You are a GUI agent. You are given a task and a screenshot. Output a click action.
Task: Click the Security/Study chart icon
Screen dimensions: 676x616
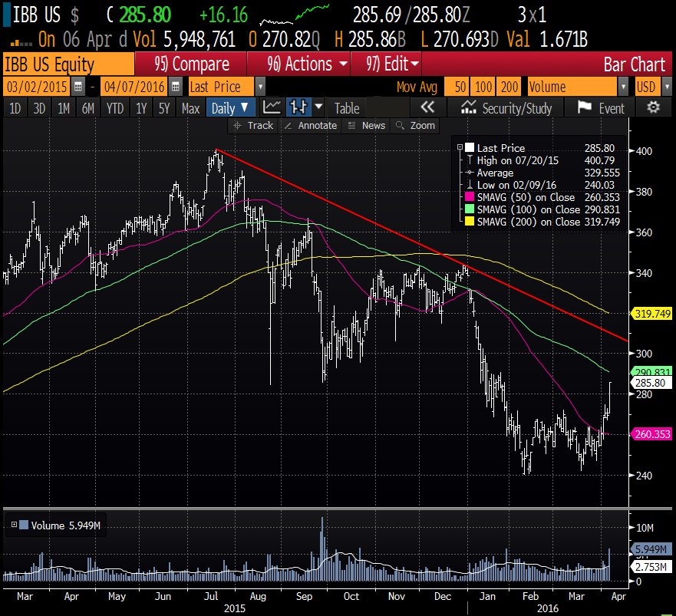pyautogui.click(x=469, y=107)
